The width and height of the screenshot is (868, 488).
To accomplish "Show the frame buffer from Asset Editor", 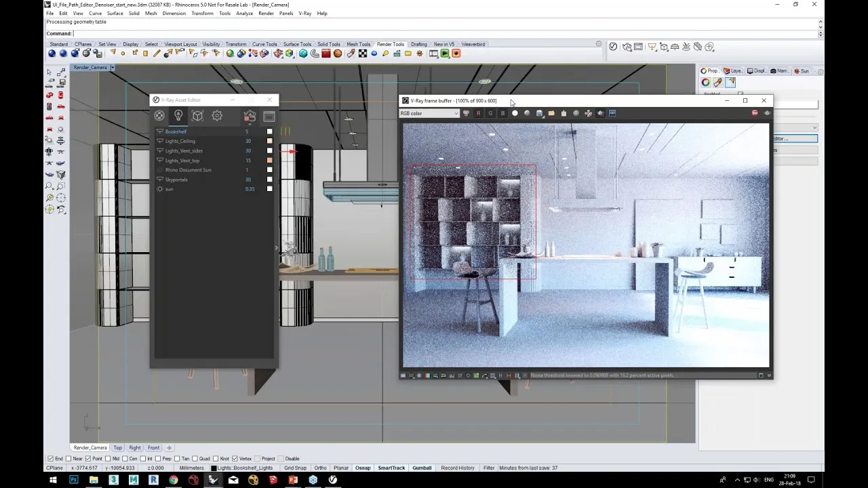I will point(269,116).
